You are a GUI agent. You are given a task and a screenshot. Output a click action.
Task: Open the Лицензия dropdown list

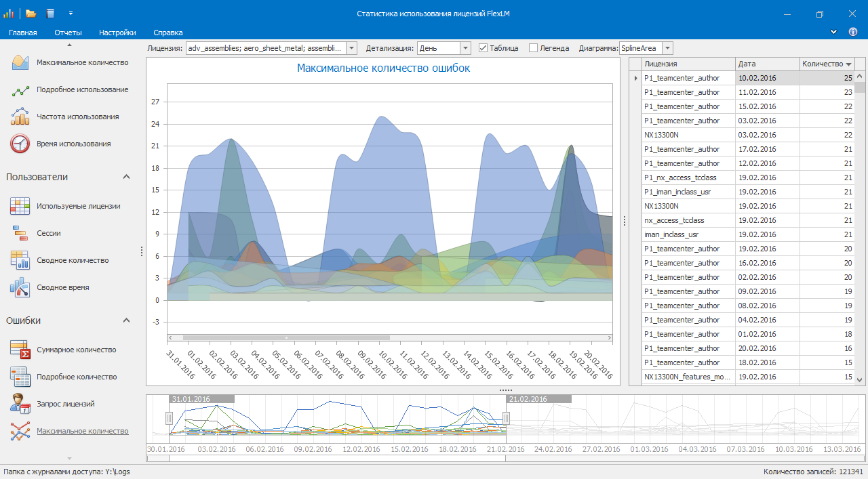[351, 48]
